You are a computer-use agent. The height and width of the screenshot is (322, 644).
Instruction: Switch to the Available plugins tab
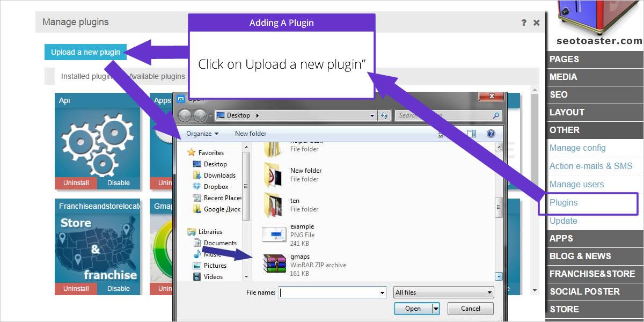pyautogui.click(x=157, y=76)
